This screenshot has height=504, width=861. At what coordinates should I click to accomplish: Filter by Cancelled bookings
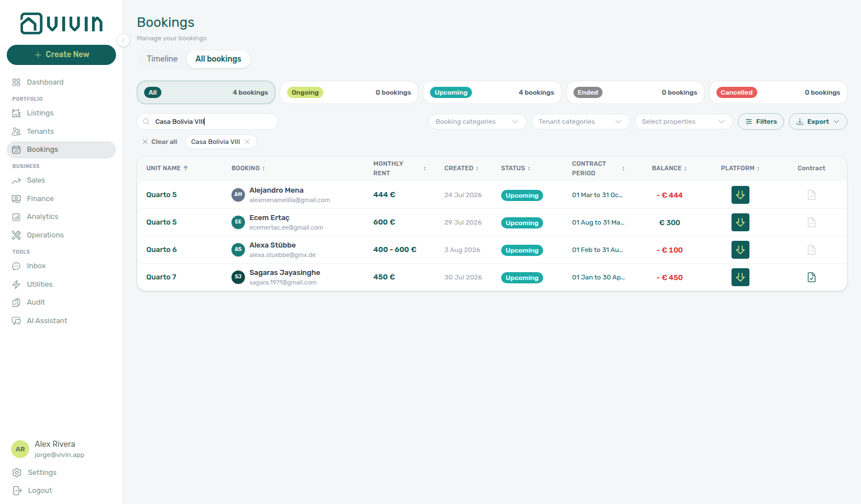pos(778,92)
